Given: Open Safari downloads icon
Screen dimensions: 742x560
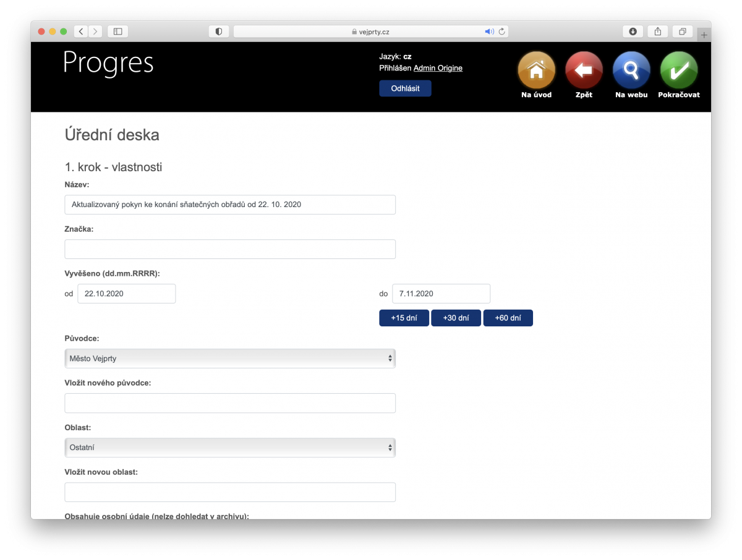Looking at the screenshot, I should click(x=633, y=32).
